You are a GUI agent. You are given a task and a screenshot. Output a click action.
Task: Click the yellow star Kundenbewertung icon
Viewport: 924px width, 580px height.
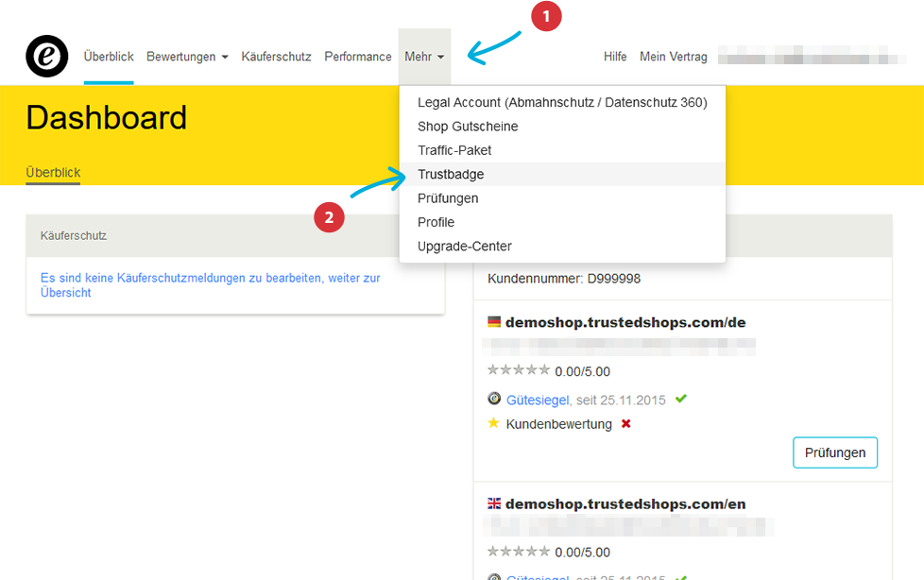[494, 423]
